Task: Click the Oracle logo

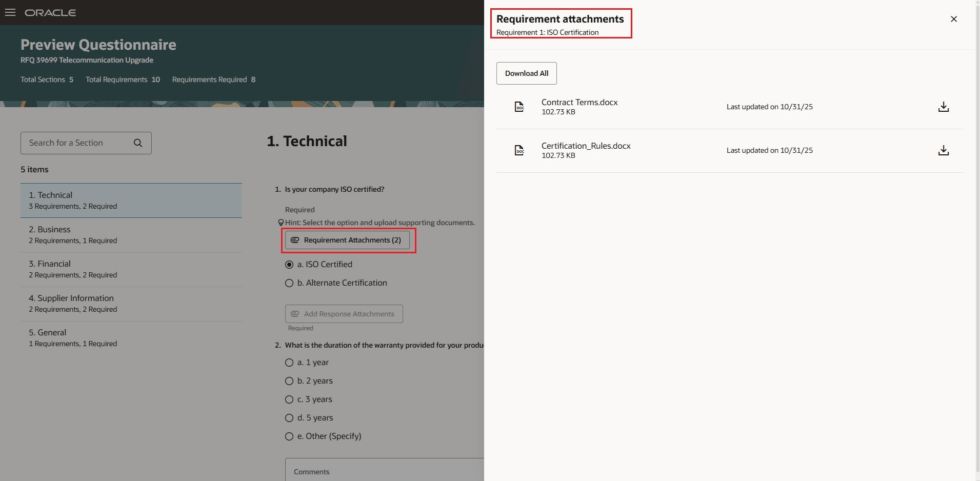Action: coord(50,12)
